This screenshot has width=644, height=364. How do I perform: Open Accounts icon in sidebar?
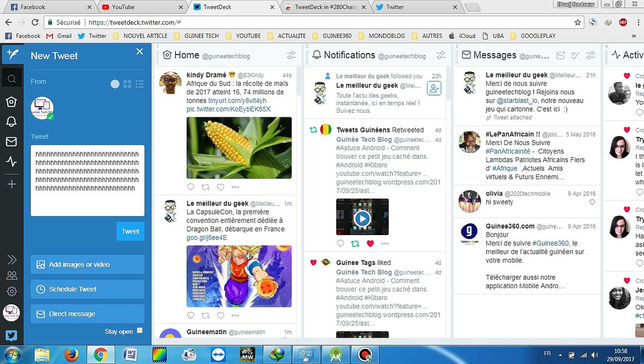click(12, 276)
